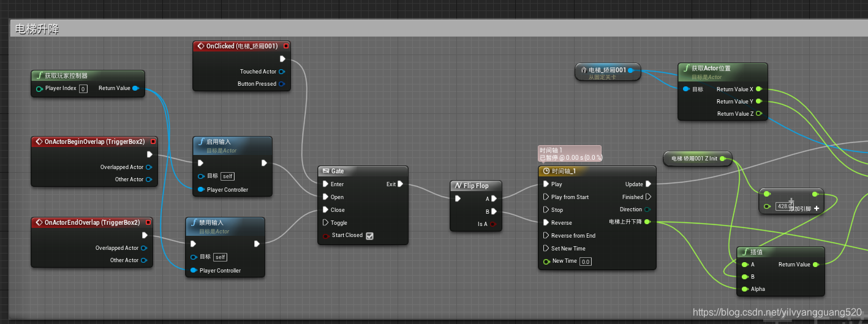Click the B input pin on 插值
This screenshot has width=868, height=324.
tap(745, 277)
